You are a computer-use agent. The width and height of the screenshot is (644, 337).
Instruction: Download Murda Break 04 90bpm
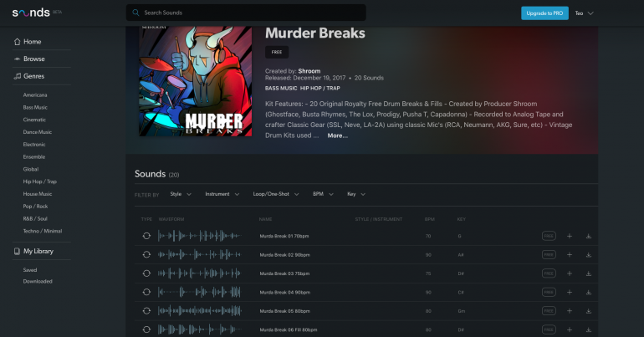point(589,292)
